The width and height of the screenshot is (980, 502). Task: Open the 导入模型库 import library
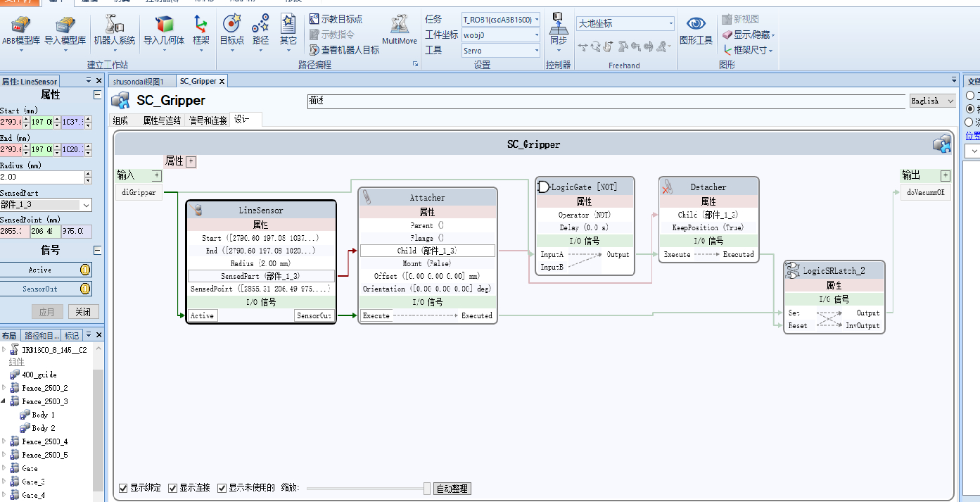tap(65, 32)
